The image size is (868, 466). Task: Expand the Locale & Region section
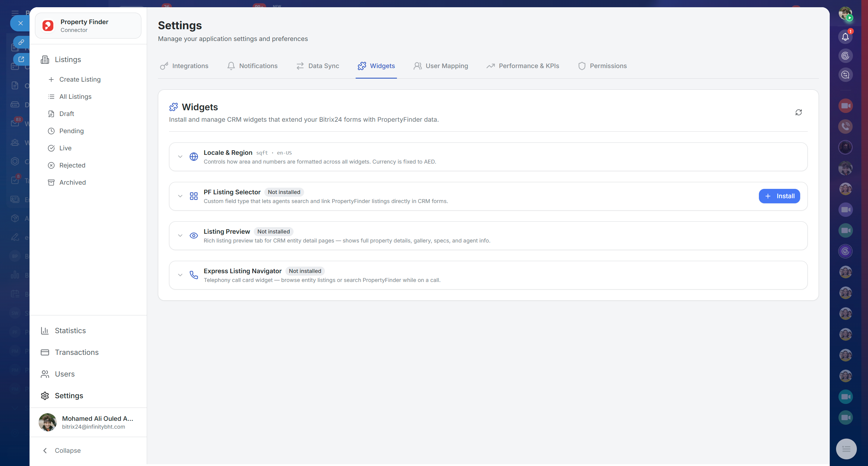[x=180, y=157]
